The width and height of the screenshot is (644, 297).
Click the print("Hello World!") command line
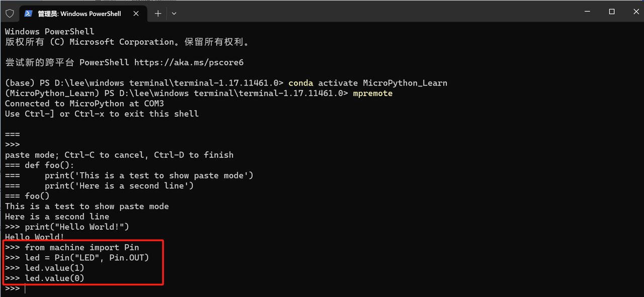[67, 227]
